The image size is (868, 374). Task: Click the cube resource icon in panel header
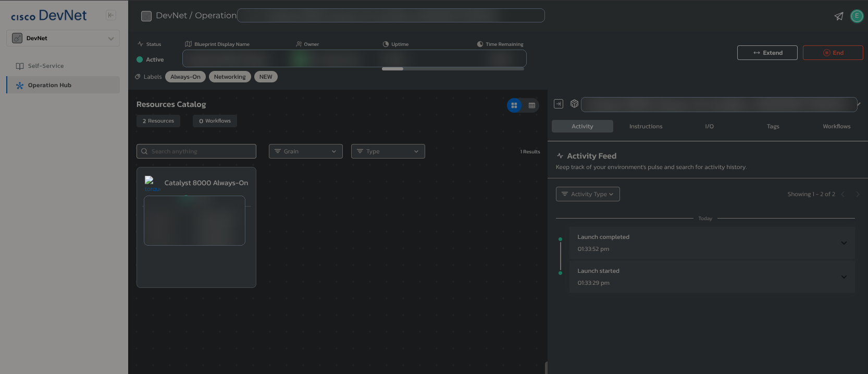click(x=574, y=104)
